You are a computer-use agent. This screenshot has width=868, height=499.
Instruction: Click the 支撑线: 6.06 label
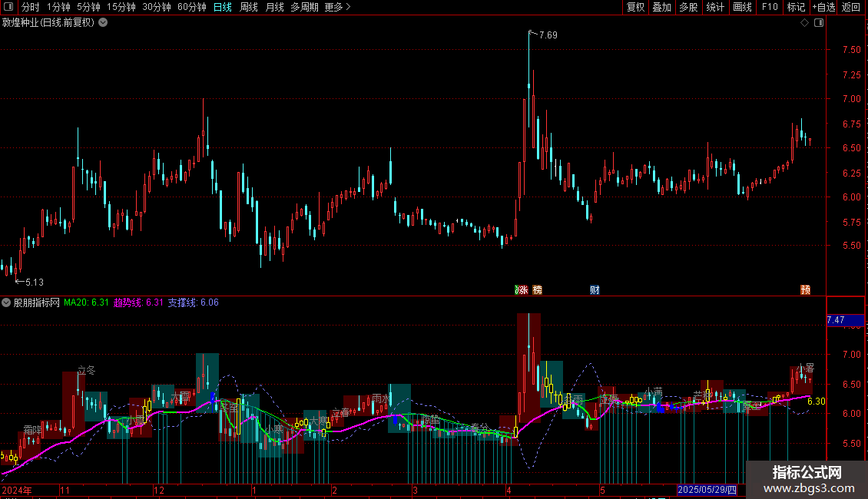click(x=194, y=302)
